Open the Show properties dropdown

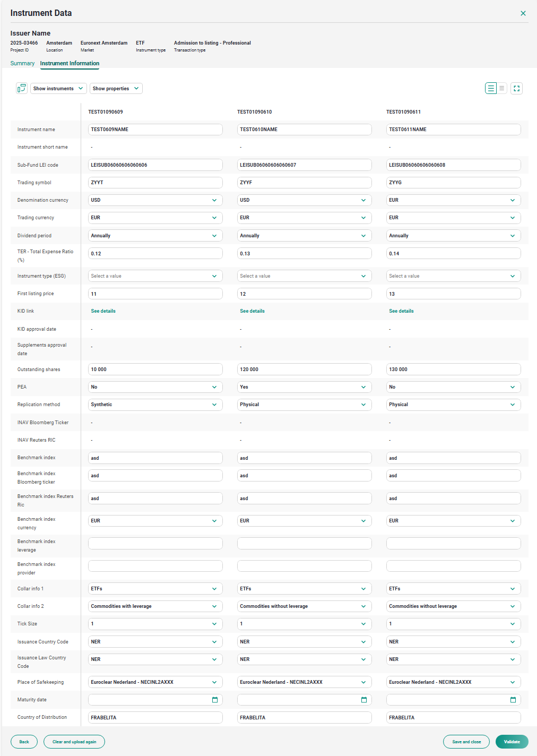(116, 89)
